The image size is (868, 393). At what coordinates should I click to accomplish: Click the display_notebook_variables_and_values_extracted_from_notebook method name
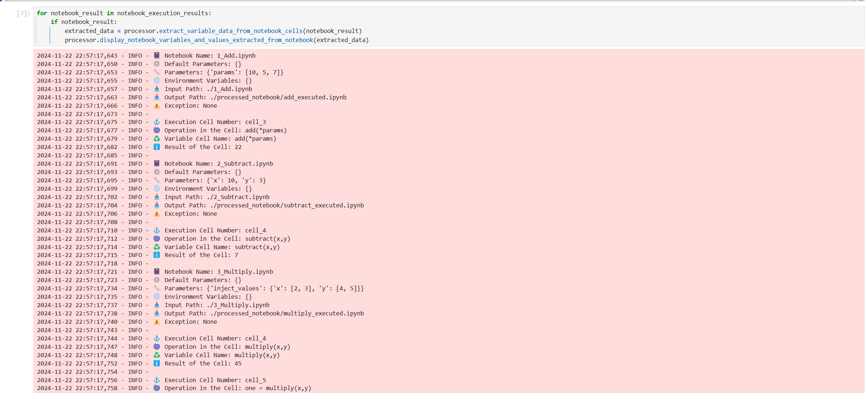[206, 40]
